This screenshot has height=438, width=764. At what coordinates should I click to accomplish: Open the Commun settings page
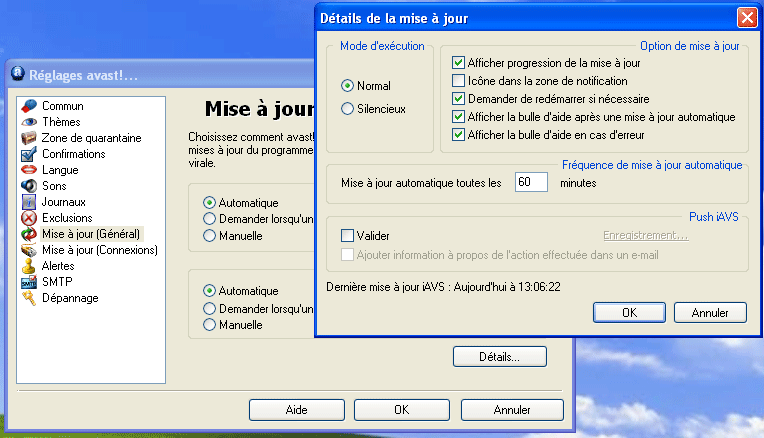[x=62, y=106]
